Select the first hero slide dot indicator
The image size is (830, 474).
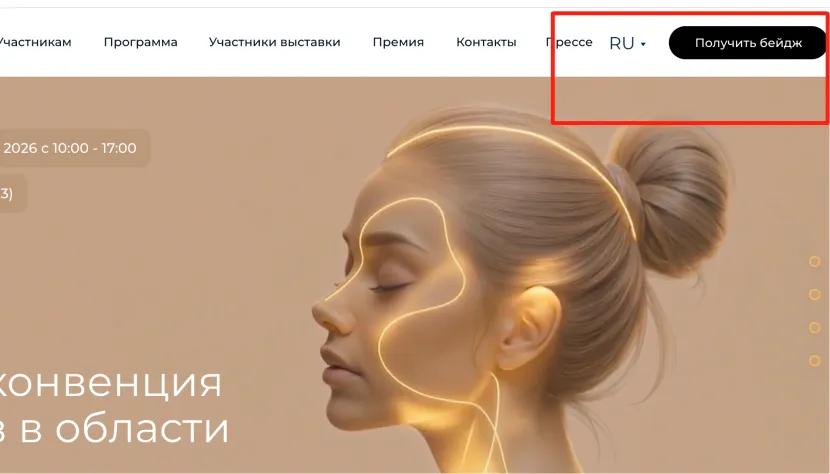pos(815,261)
